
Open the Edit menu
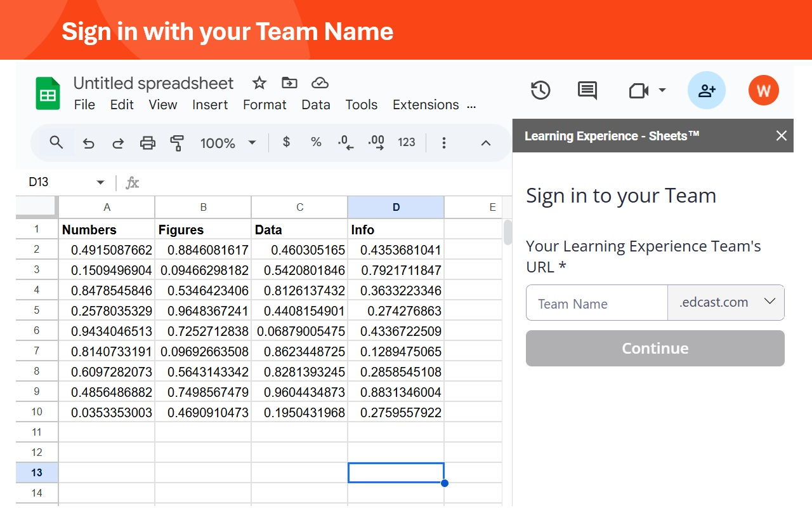[122, 105]
